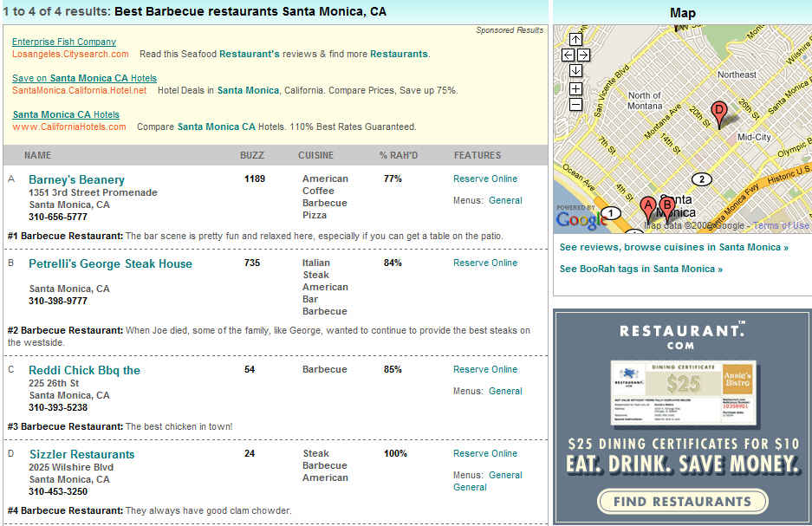Zoom in the map with the plus button
Viewport: 812px width, 526px height.
click(575, 88)
